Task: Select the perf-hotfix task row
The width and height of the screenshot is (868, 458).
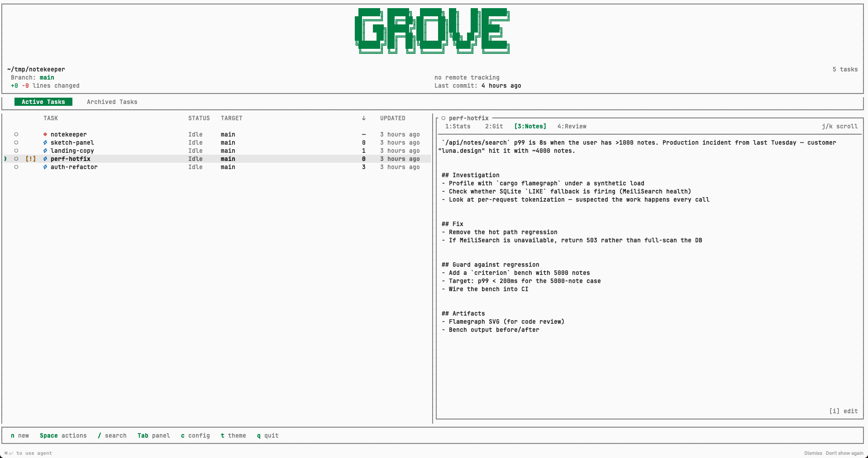Action: pyautogui.click(x=217, y=159)
